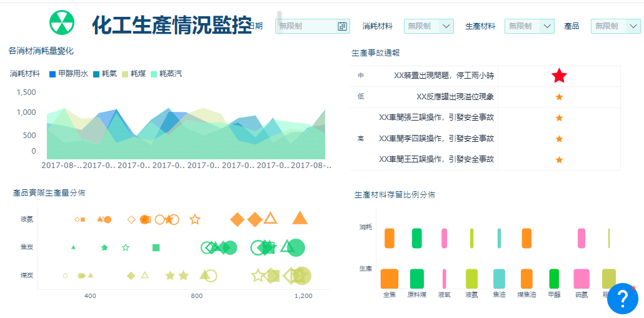Click the green radiation logo icon
Screen dimensions: 644x318
pos(62,22)
